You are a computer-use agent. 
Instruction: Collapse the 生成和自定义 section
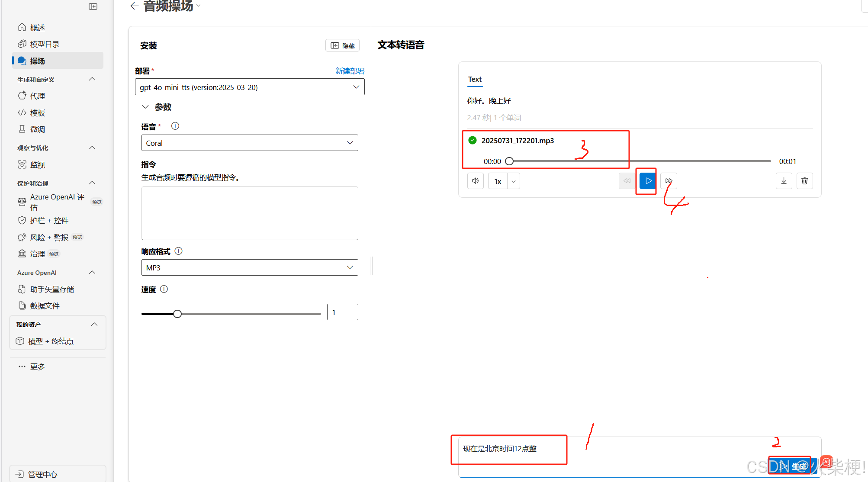pyautogui.click(x=92, y=79)
